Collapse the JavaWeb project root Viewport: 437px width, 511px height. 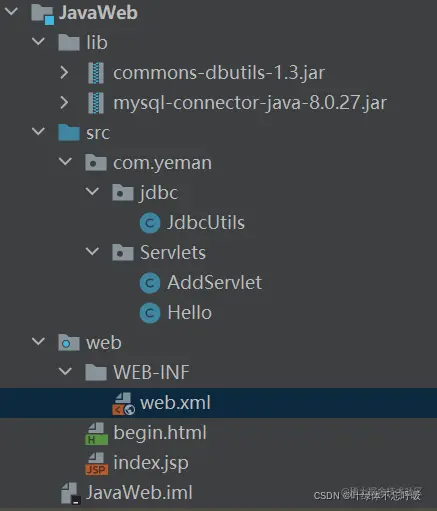pos(12,11)
